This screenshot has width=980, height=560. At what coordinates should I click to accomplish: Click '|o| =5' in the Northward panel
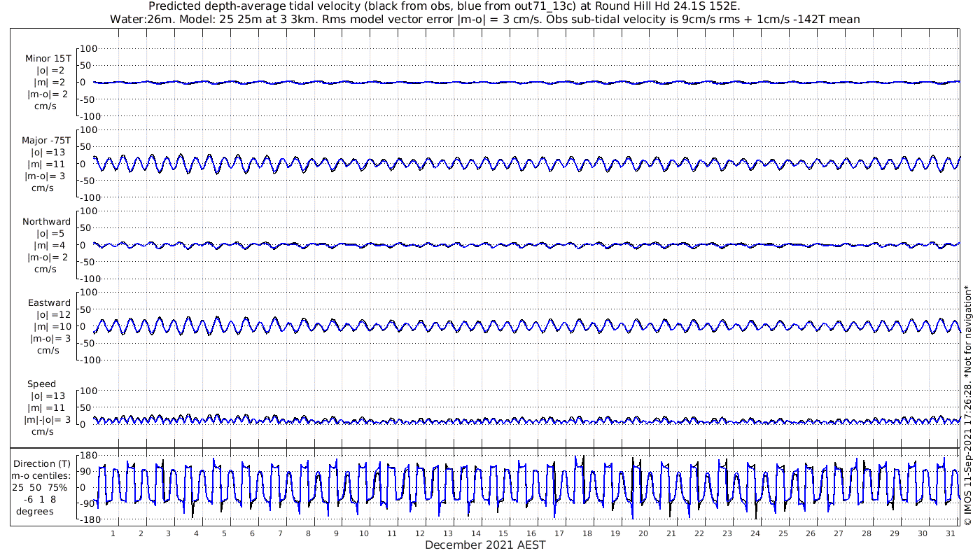pos(50,234)
